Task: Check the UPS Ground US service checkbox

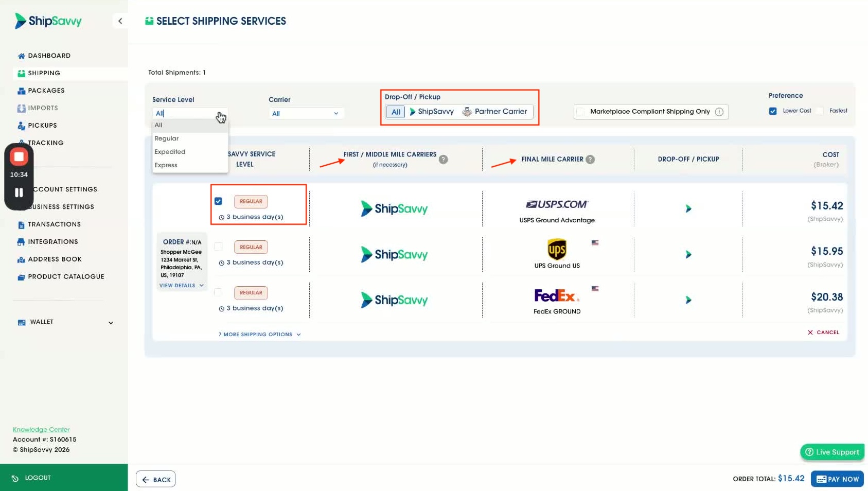Action: pos(218,247)
